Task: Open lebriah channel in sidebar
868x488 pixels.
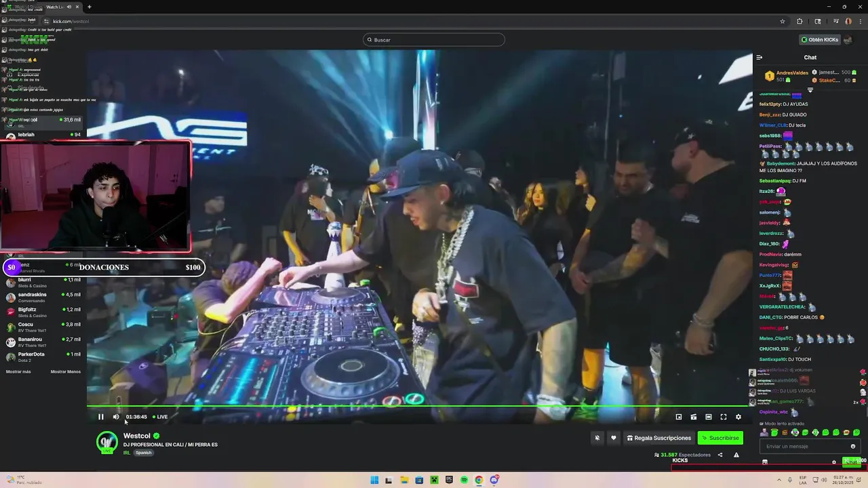Action: [x=42, y=136]
